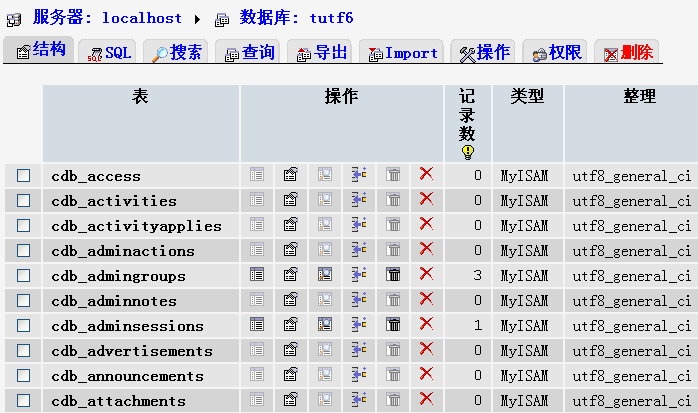Check the cdb_admingroups checkbox

pyautogui.click(x=24, y=275)
